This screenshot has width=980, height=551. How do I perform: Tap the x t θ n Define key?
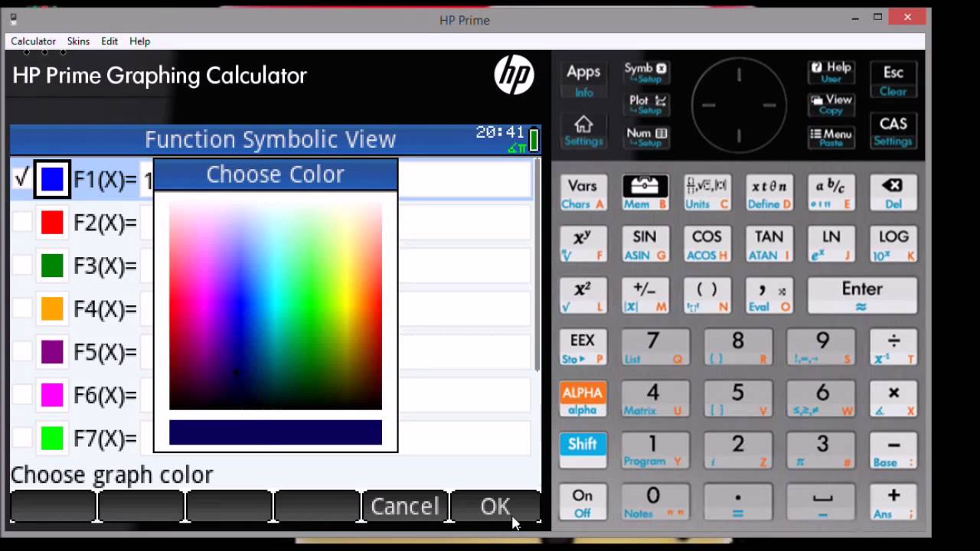769,193
